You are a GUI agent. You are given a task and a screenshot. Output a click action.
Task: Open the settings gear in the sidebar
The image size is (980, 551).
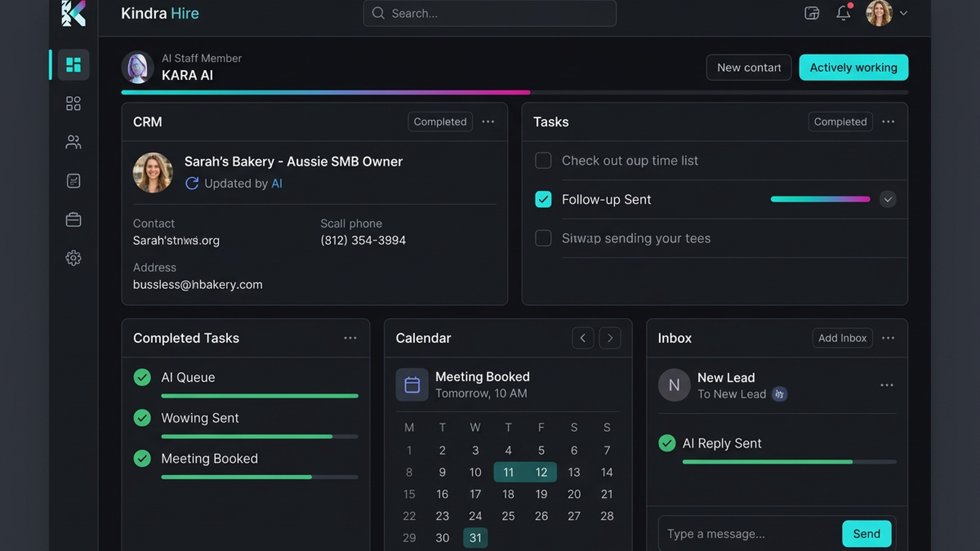point(73,258)
